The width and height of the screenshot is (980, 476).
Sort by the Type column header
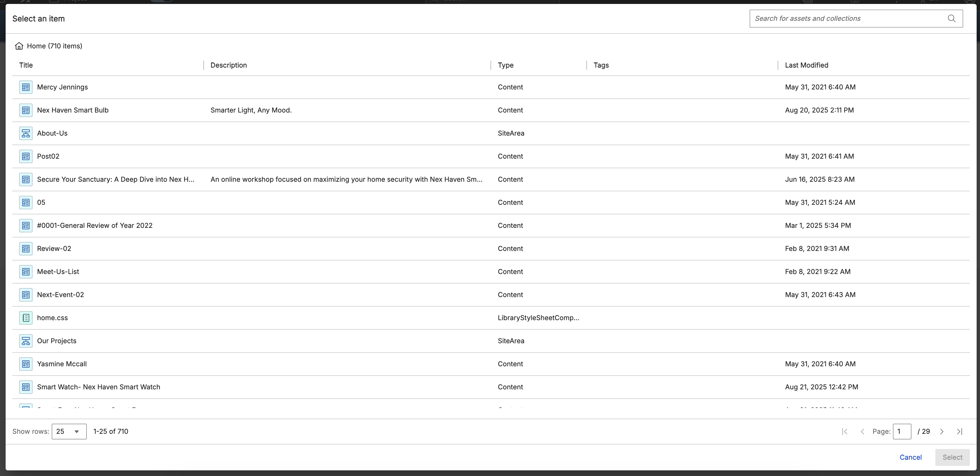coord(505,65)
